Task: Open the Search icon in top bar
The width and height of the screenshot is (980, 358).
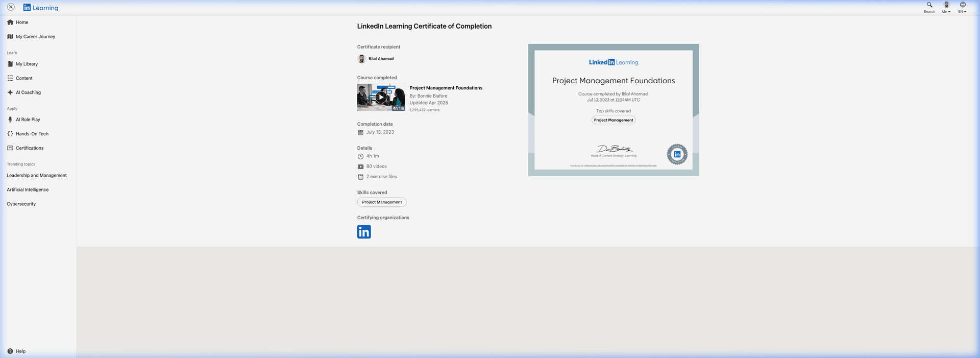Action: [929, 7]
